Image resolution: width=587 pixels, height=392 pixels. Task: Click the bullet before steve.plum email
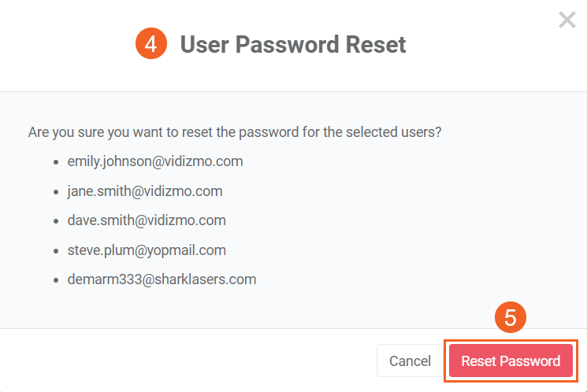56,251
